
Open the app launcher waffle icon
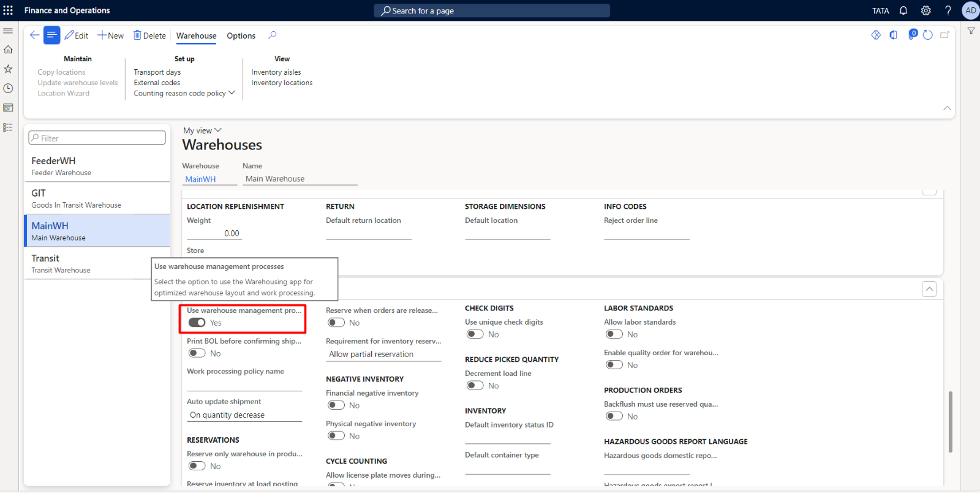coord(8,10)
